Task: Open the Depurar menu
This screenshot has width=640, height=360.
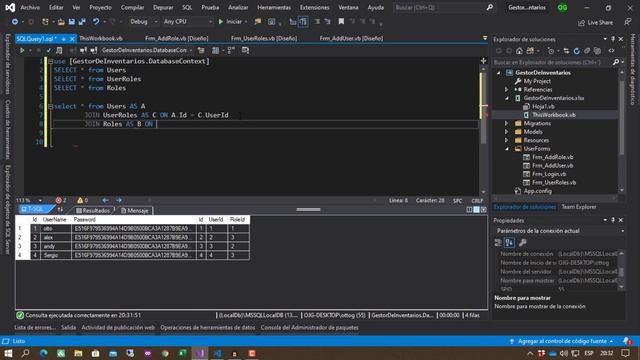Action: pyautogui.click(x=163, y=7)
